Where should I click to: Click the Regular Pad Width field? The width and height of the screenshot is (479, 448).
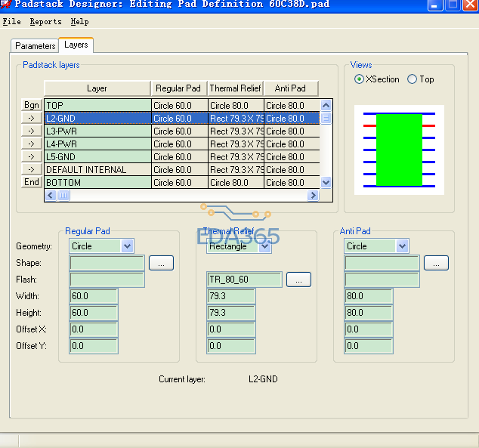pos(94,296)
